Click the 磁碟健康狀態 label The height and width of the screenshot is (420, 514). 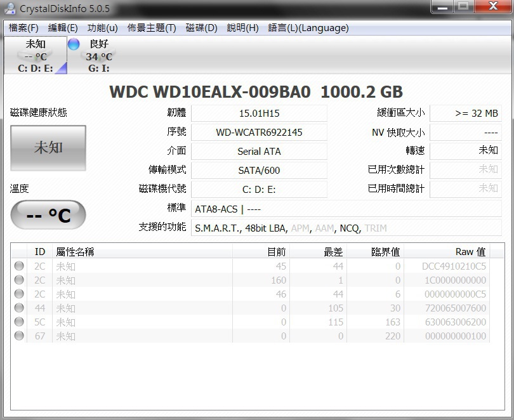pyautogui.click(x=38, y=112)
